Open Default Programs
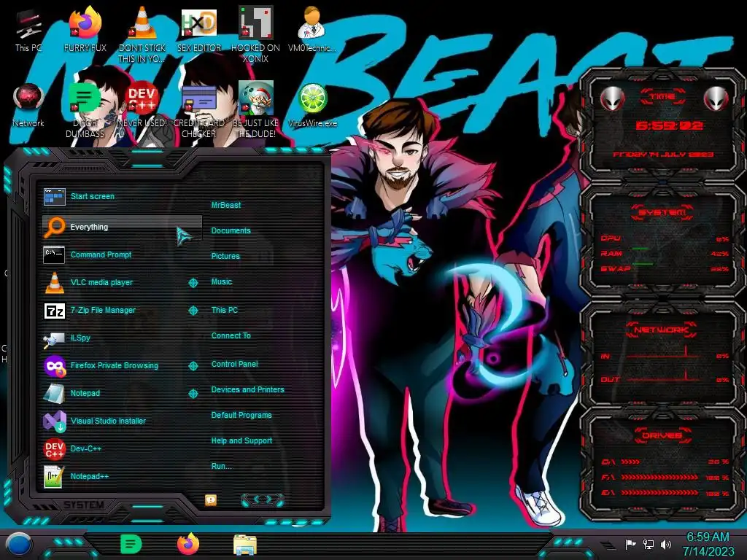The height and width of the screenshot is (560, 747). point(241,415)
